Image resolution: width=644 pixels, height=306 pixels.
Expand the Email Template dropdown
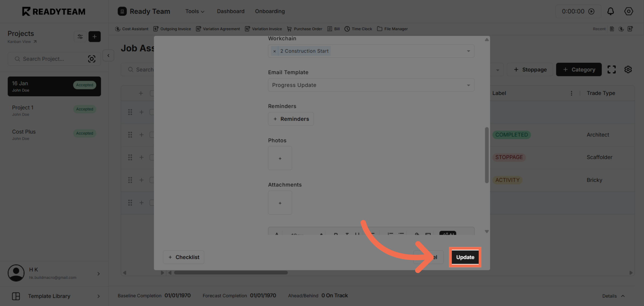(468, 85)
